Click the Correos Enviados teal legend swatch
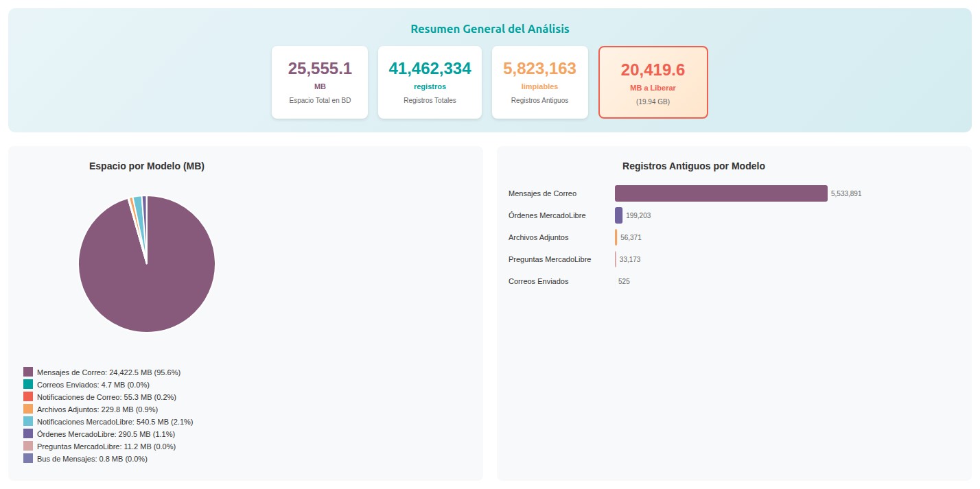Viewport: 980px width, 489px height. coord(28,384)
